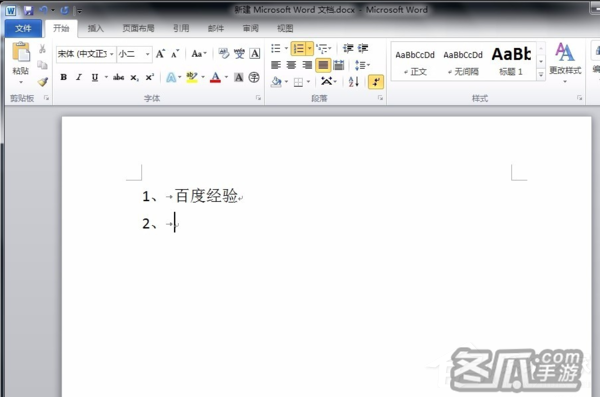Toggle show paragraph marks button
Screen dimensions: 600x397
pos(376,82)
